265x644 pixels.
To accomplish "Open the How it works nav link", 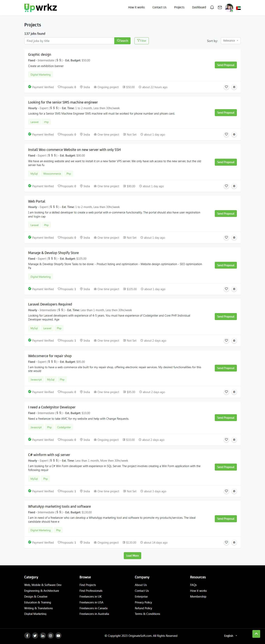I will 136,7.
